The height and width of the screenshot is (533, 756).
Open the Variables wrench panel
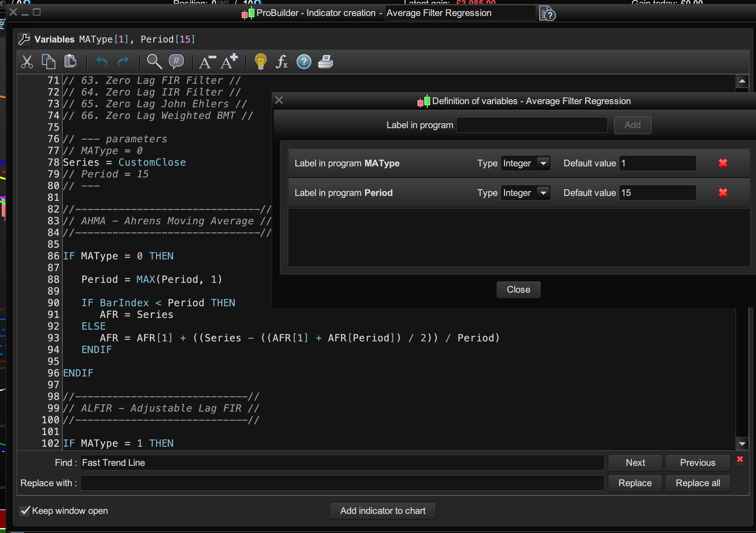(24, 39)
